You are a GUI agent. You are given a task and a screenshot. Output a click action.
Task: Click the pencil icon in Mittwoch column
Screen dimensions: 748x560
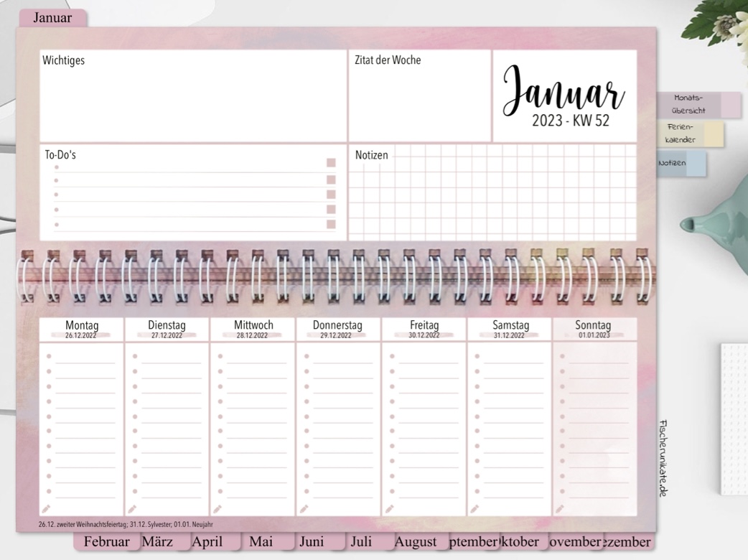[218, 508]
